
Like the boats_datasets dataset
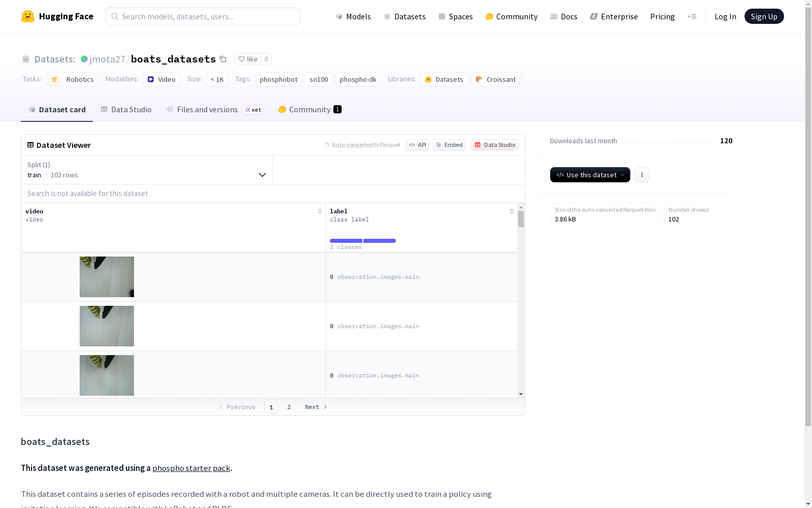tap(248, 59)
